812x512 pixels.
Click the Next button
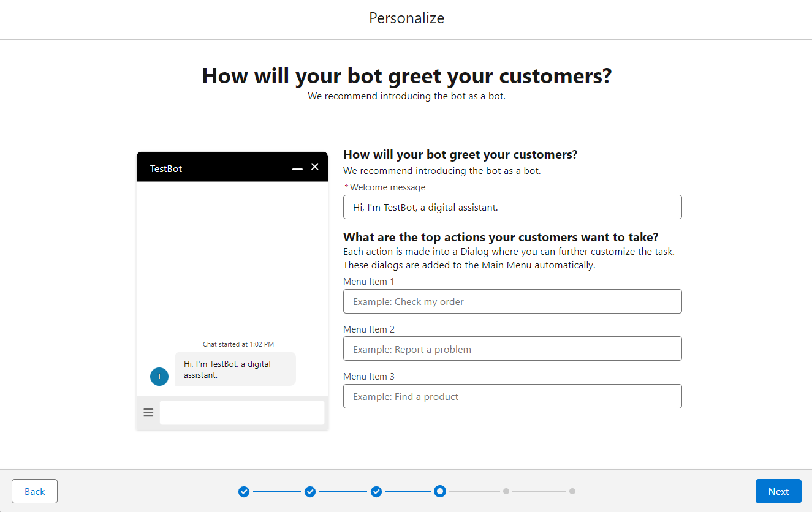point(778,491)
